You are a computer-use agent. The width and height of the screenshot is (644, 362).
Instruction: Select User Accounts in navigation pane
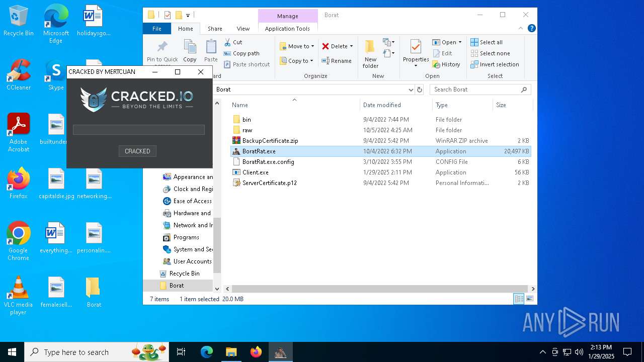tap(187, 261)
